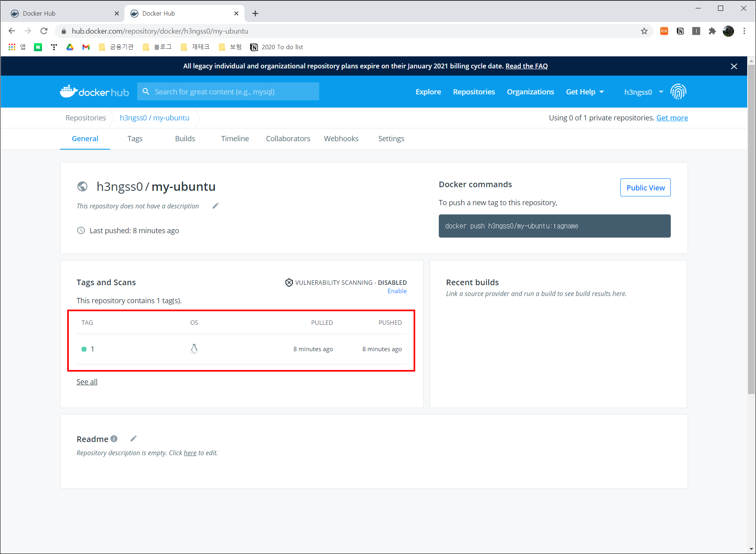Click See all tags link
756x554 pixels.
87,382
